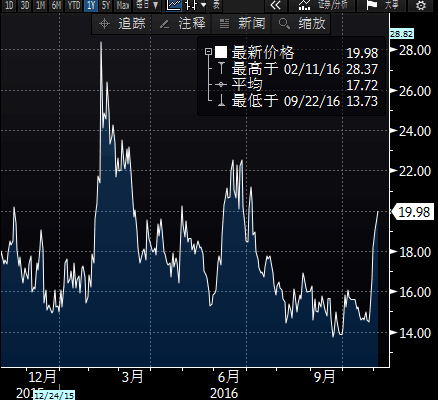Image resolution: width=438 pixels, height=400 pixels.
Task: Open the 大事 events flag button
Action: (x=382, y=5)
